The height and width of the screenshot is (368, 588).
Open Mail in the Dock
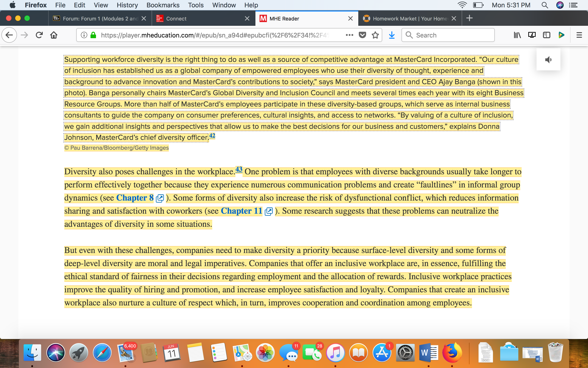click(x=126, y=352)
